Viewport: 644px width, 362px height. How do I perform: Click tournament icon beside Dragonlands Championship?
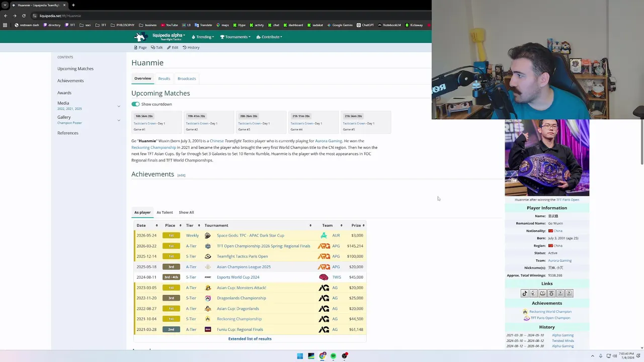click(208, 298)
